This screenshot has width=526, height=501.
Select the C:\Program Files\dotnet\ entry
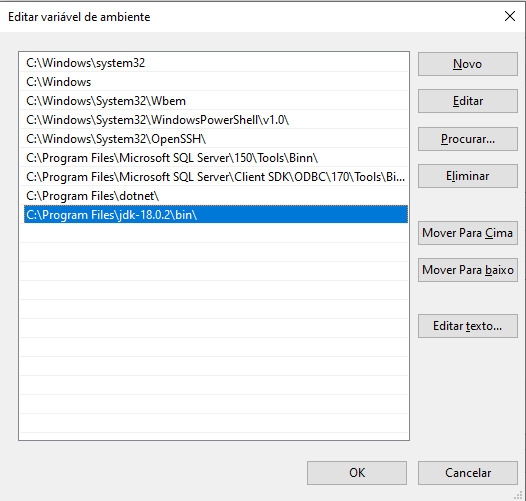coord(216,196)
